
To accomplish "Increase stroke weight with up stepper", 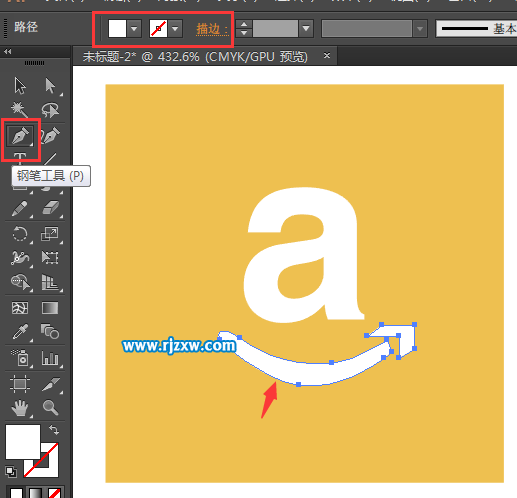I will (244, 24).
